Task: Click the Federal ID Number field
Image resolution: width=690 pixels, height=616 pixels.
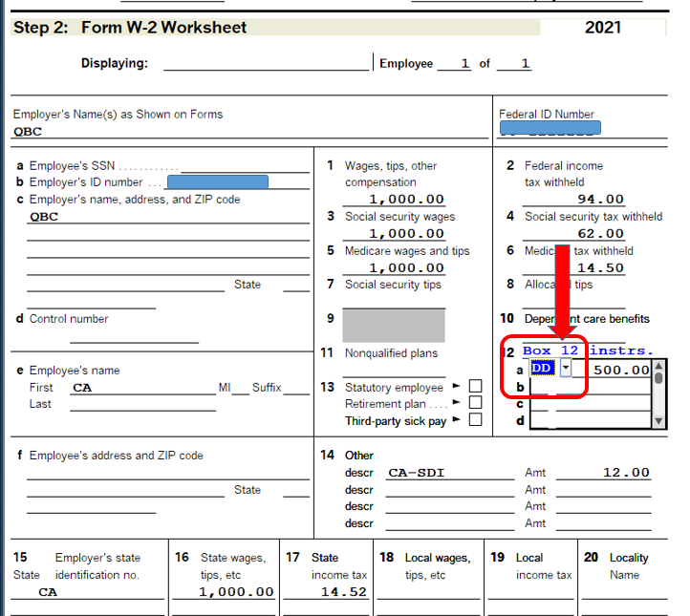Action: coord(582,129)
